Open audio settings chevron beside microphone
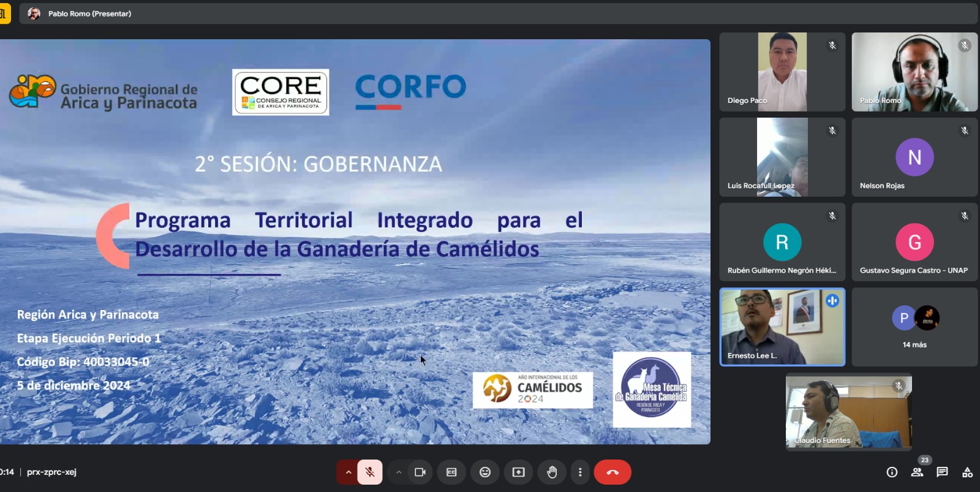Viewport: 980px width, 492px height. click(349, 472)
